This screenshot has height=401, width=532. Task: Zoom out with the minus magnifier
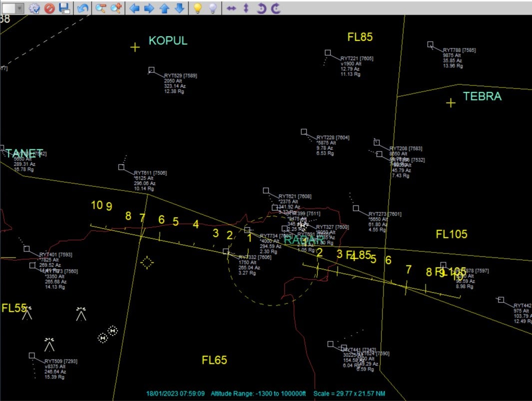tap(101, 8)
